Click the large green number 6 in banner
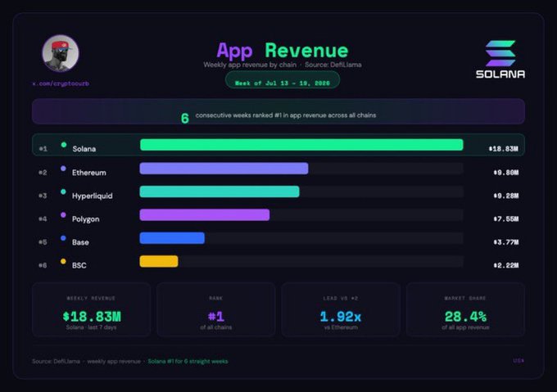Screen dimensions: 557x392 185,119
